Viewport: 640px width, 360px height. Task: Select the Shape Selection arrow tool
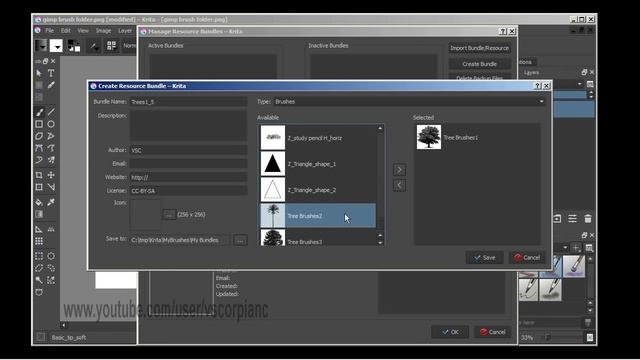pyautogui.click(x=39, y=73)
